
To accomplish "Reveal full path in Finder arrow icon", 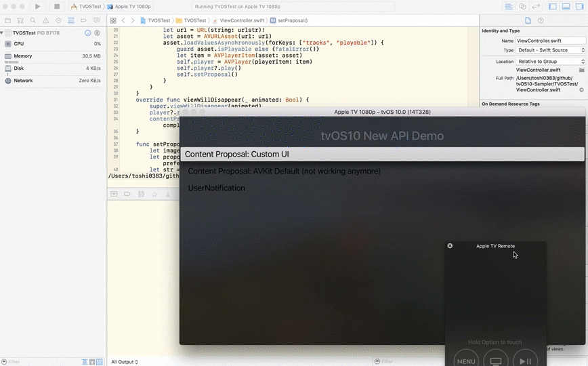I will coord(582,89).
